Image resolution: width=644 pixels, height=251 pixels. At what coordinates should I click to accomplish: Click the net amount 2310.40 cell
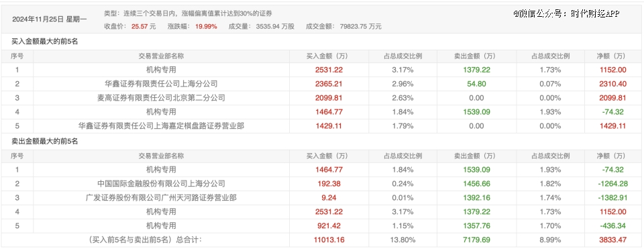(x=612, y=84)
